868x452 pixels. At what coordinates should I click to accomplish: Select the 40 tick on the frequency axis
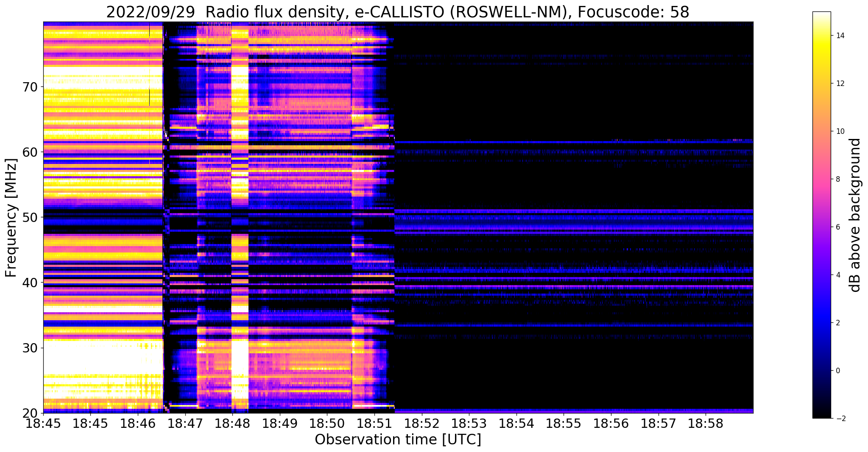[x=30, y=283]
